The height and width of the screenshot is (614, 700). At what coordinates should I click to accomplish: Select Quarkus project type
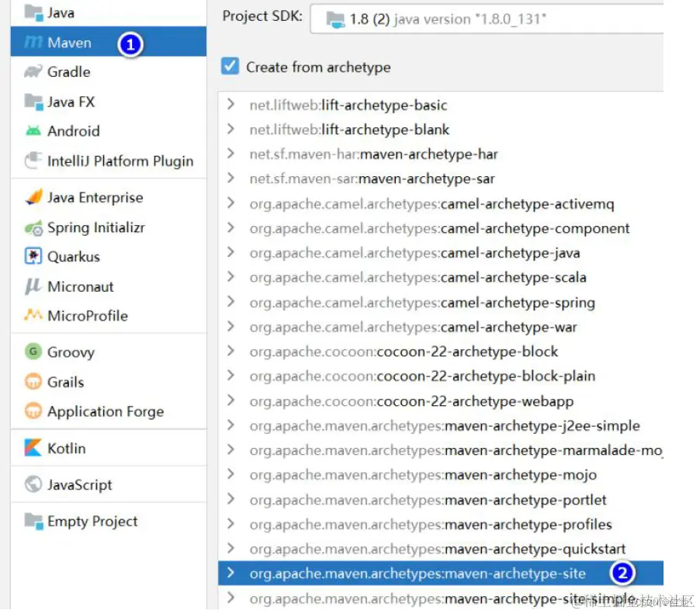[x=109, y=256]
